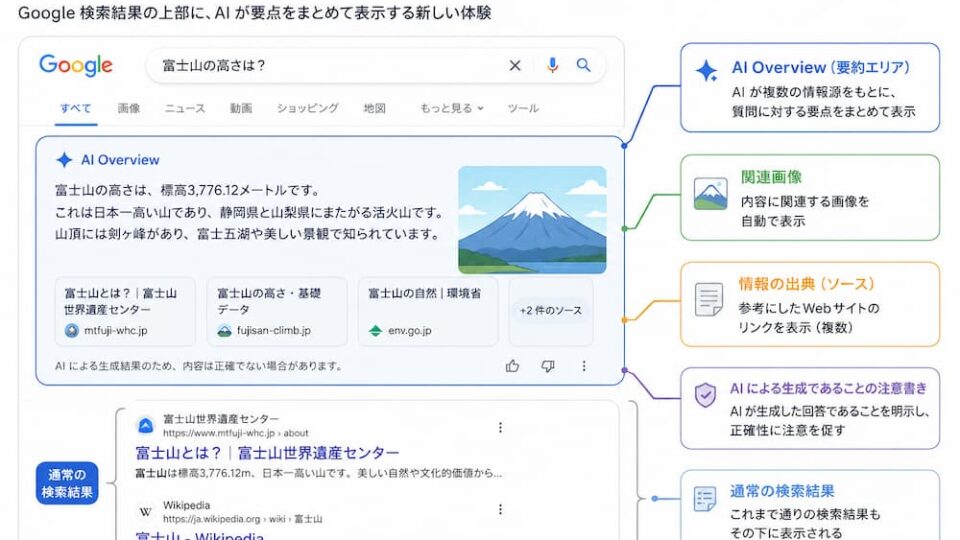Start voice search with the microphone icon
This screenshot has height=540, width=960.
pyautogui.click(x=552, y=66)
